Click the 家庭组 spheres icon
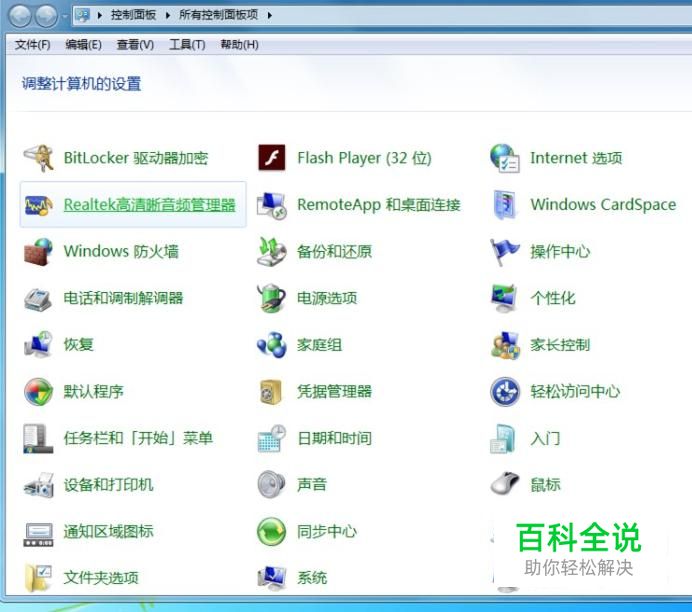The image size is (692, 612). (x=271, y=345)
